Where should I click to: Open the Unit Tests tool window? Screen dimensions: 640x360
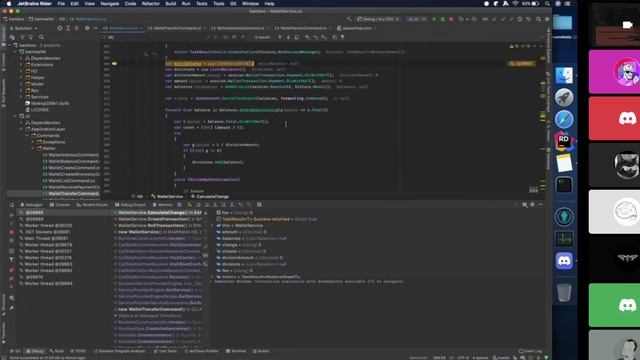point(165,351)
